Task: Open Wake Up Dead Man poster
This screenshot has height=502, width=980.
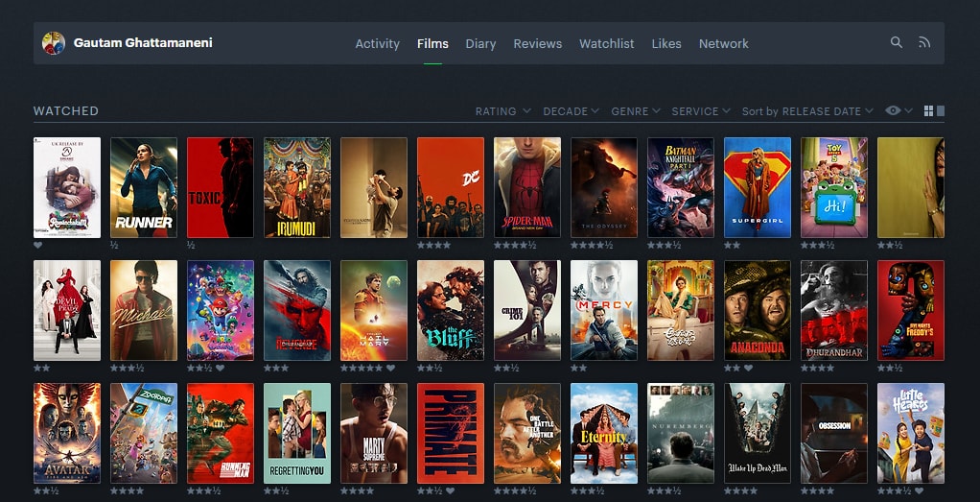Action: 758,433
